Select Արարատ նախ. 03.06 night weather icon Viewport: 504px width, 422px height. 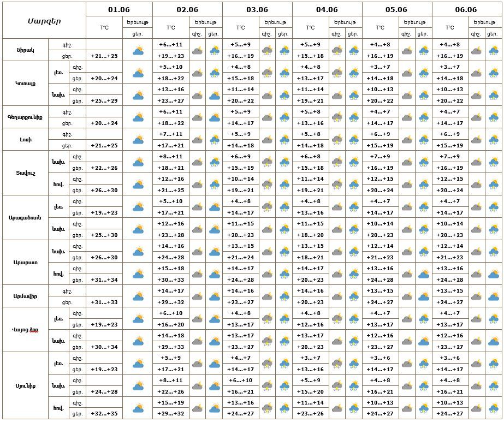(267, 252)
